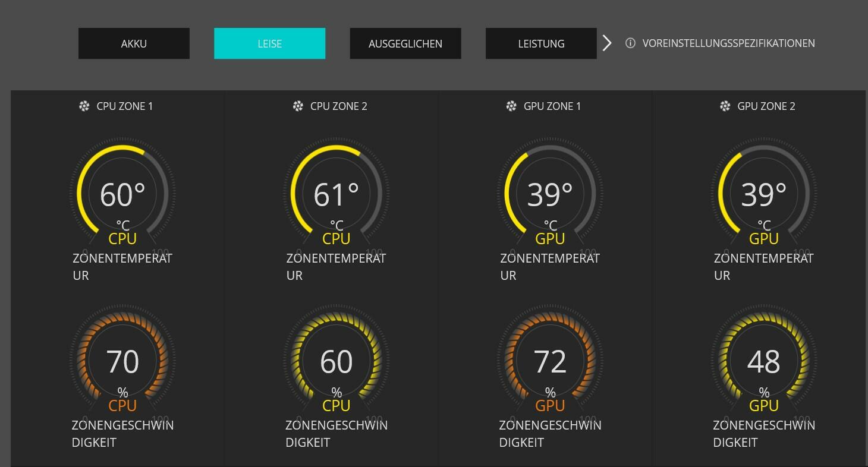The image size is (868, 467).
Task: Click the CPU Zone 1 temperature gauge showing 60°
Action: pos(122,193)
